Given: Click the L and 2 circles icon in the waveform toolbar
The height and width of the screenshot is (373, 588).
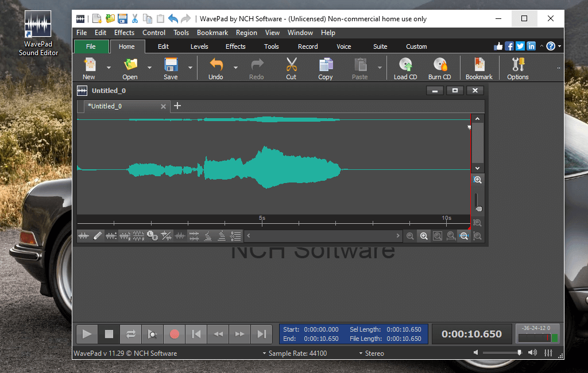Looking at the screenshot, I should pos(152,236).
